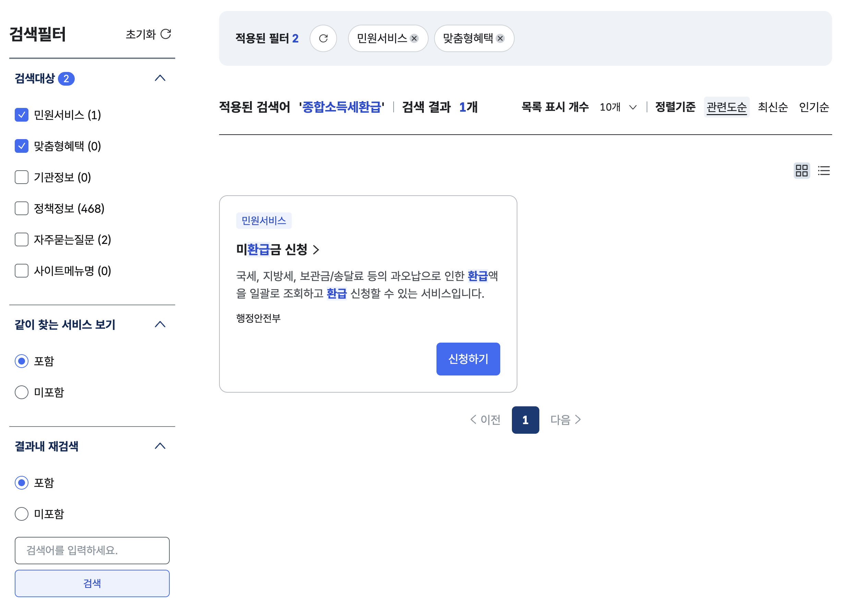Click the circular refresh icon beside 적용된 필터

[323, 38]
